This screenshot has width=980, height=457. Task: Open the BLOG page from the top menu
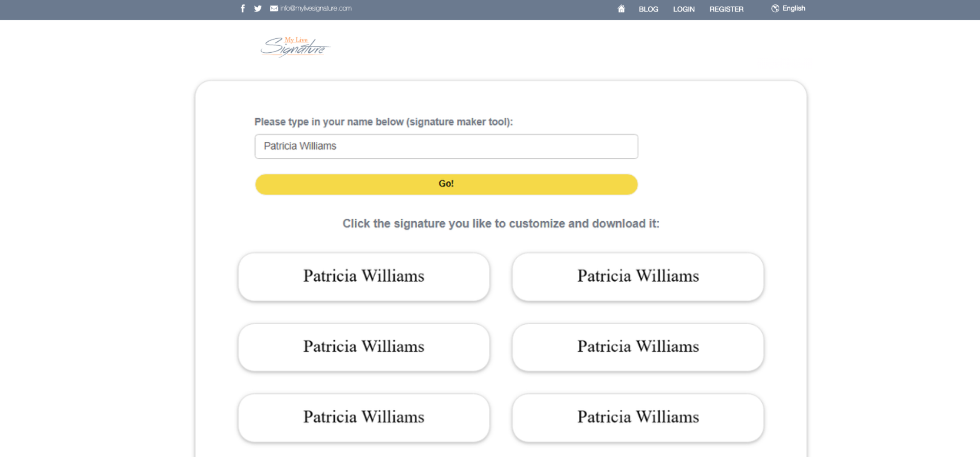(648, 9)
